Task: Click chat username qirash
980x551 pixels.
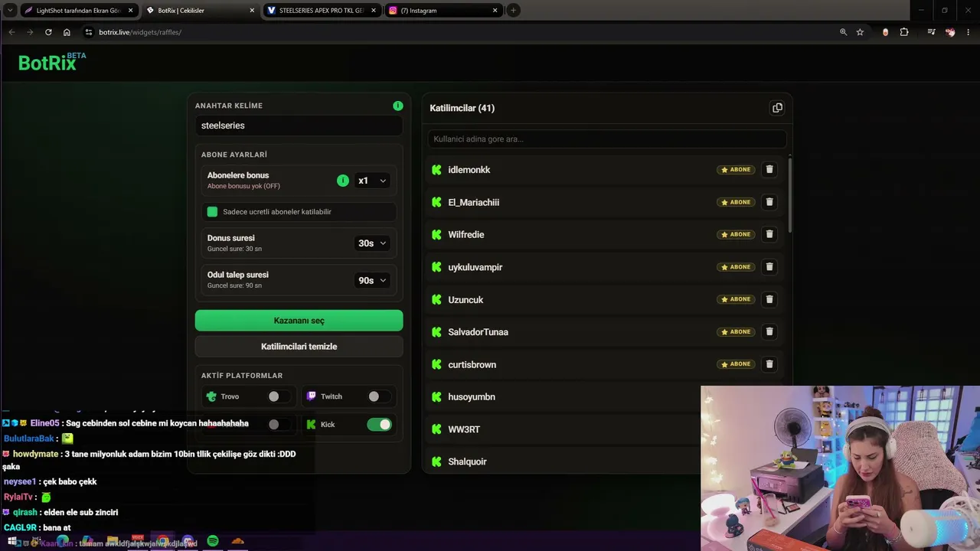Action: (x=24, y=512)
